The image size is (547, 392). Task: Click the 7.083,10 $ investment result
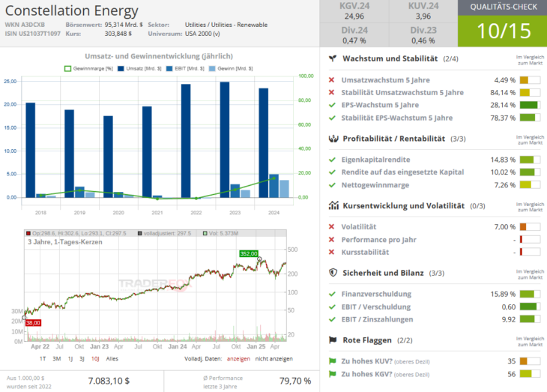coord(109,381)
